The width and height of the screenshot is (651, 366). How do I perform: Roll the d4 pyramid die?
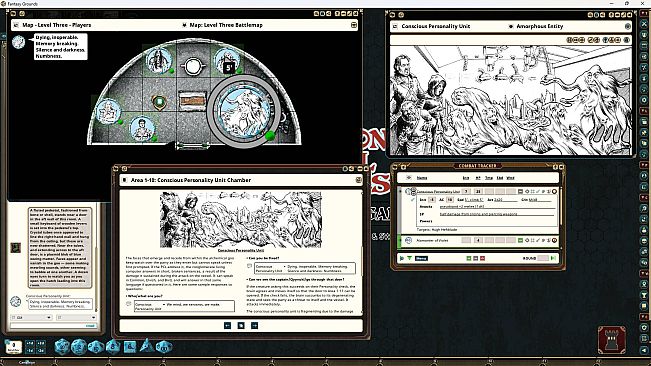click(147, 345)
